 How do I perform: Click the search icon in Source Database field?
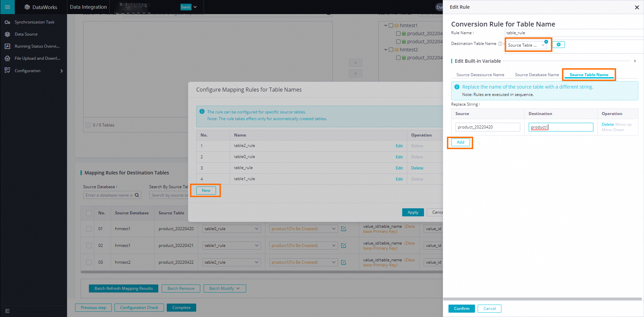[x=137, y=195]
